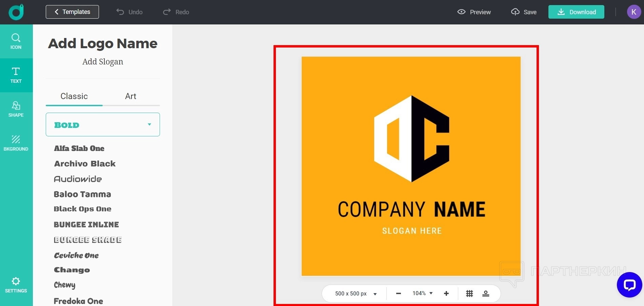The image size is (644, 306).
Task: Open the Icon search panel
Action: tap(16, 41)
